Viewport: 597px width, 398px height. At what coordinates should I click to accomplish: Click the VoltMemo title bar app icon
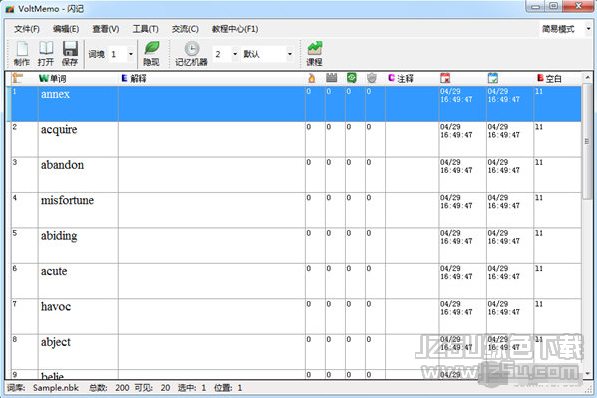pos(10,9)
